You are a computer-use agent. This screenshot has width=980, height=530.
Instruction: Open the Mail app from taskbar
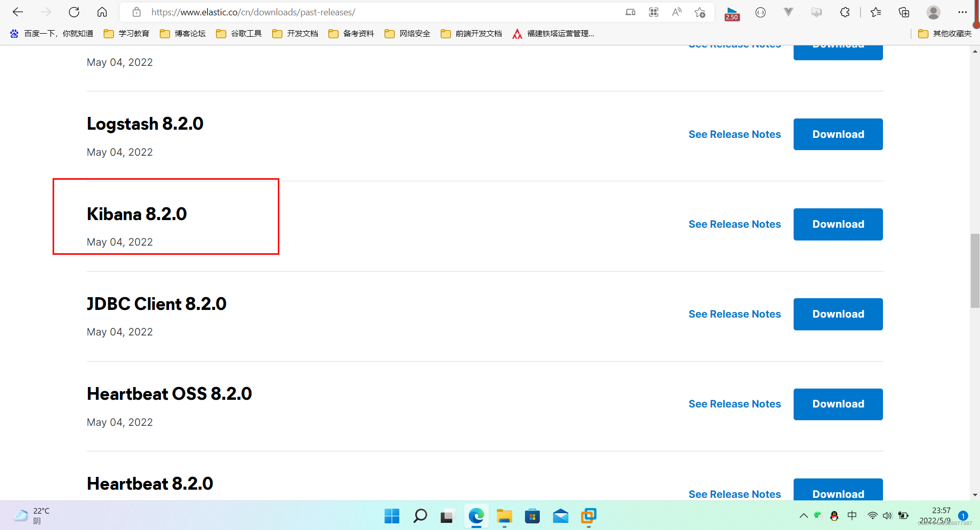(560, 516)
